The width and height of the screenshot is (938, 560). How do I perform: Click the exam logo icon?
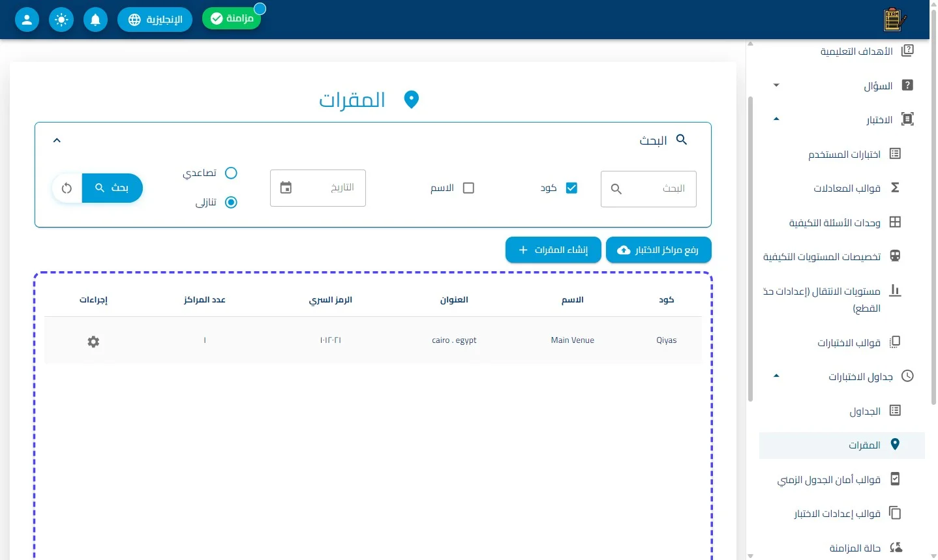894,20
